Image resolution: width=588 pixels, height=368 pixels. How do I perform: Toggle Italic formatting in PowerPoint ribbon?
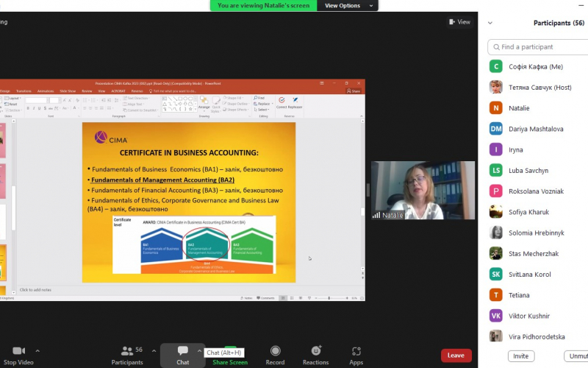pyautogui.click(x=33, y=108)
